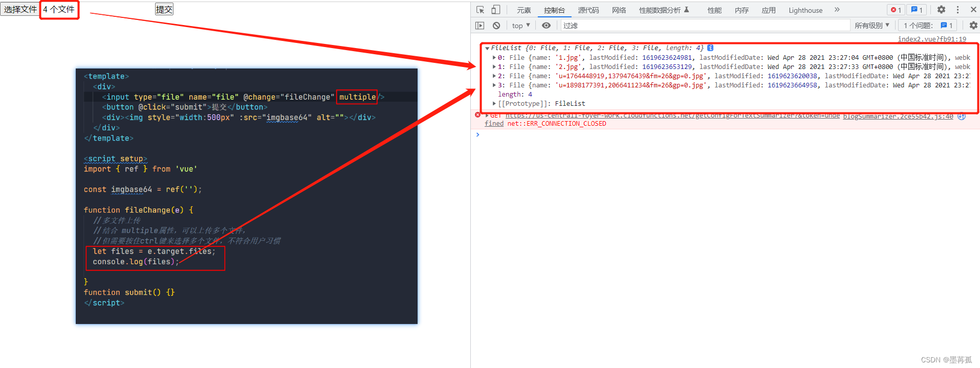
Task: Focus the 过滤 filter input field
Action: (x=705, y=26)
